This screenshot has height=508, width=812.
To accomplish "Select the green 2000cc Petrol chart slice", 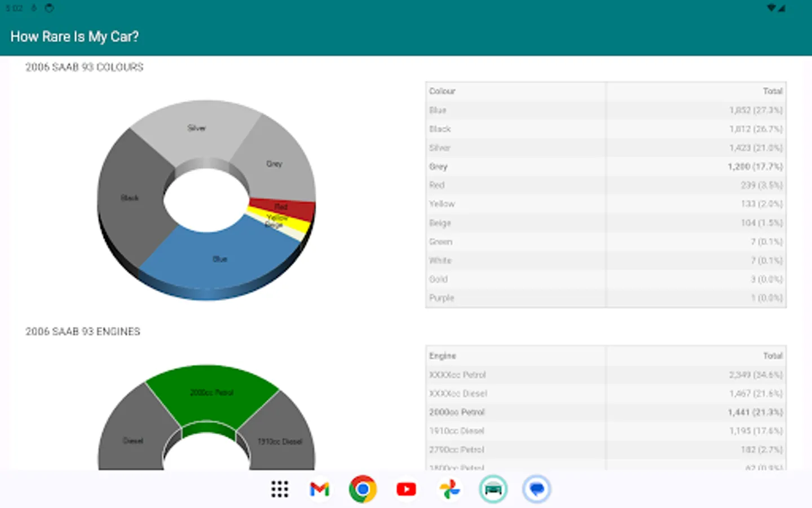I will [212, 393].
